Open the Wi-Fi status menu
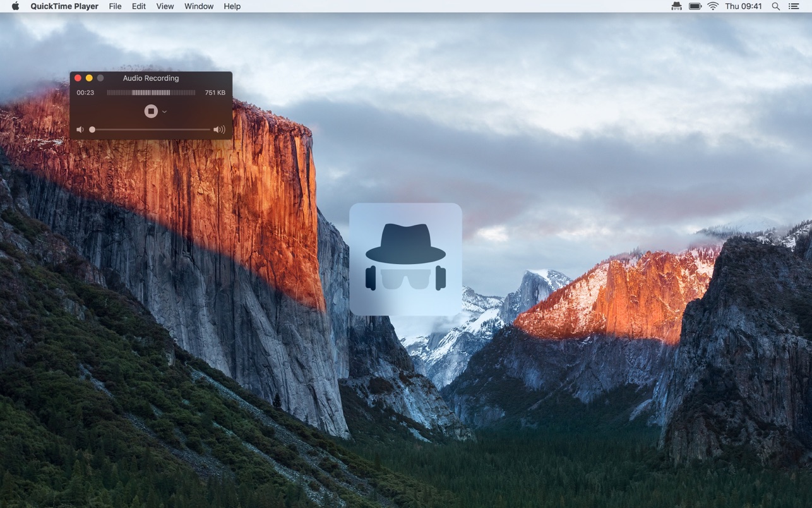 713,6
